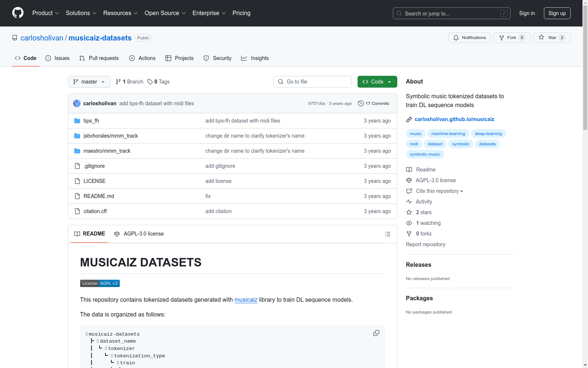Screen dimensions: 588x368
Task: Open the Pricing link
Action: click(241, 13)
